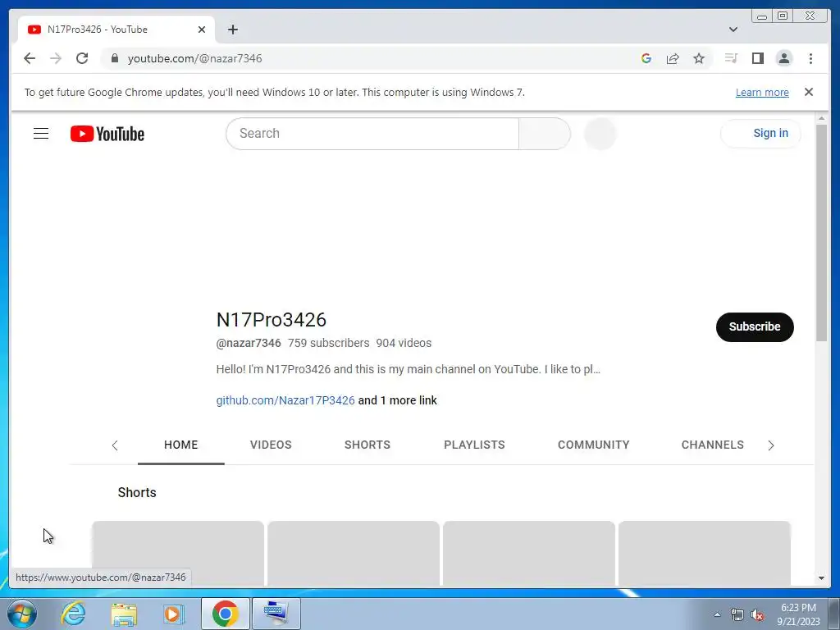The image size is (840, 630).
Task: Open the media controls icon
Action: [x=731, y=58]
